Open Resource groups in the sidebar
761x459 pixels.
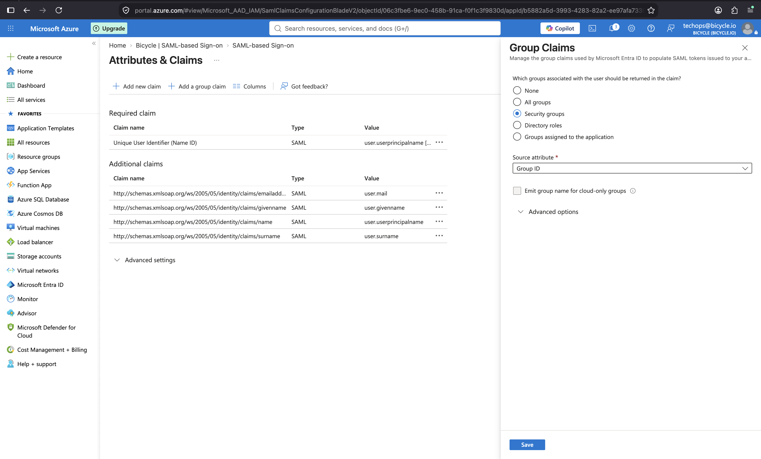pos(33,157)
